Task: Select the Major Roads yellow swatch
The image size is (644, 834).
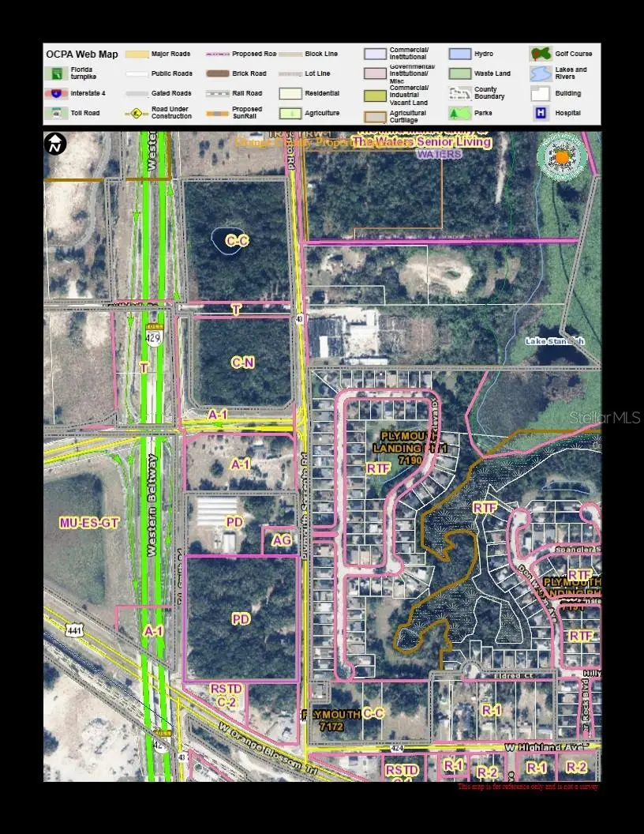Action: coord(137,54)
